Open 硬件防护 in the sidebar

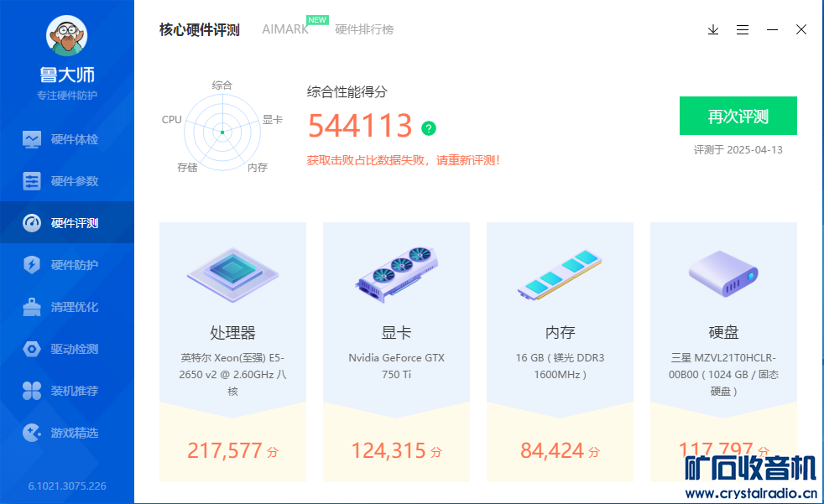(67, 265)
